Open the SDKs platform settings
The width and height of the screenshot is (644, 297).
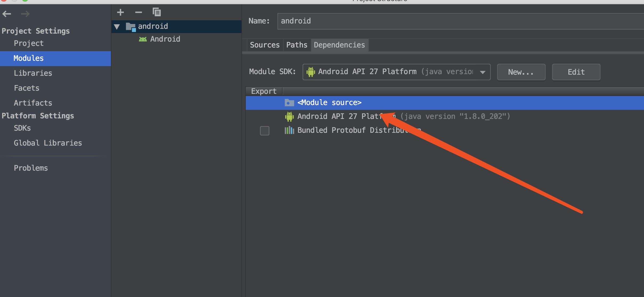(x=22, y=128)
